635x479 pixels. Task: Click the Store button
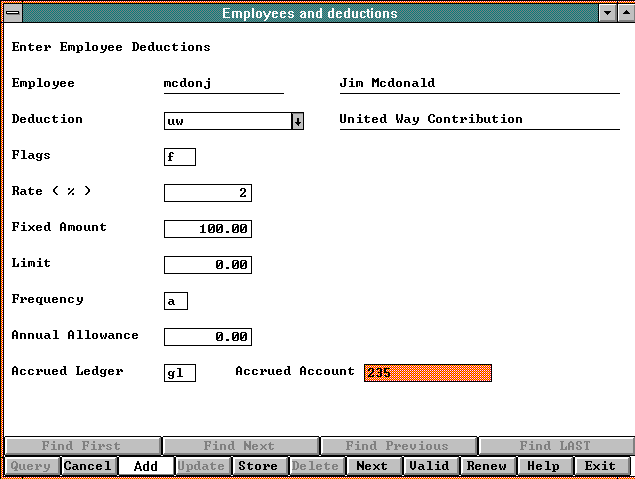click(257, 466)
